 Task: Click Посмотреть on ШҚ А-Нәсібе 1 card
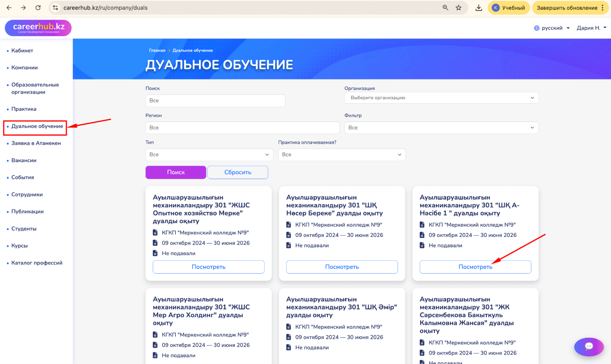click(475, 267)
